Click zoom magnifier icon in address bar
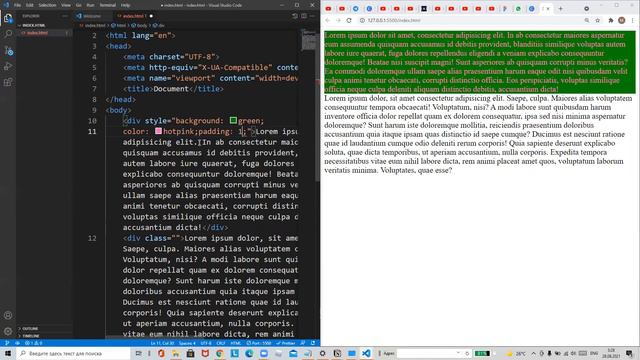Screen dimensions: 640x360 point(587,20)
